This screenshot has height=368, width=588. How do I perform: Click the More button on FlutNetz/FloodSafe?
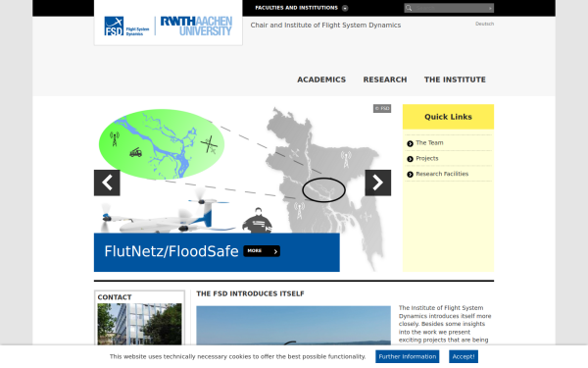[x=262, y=251]
